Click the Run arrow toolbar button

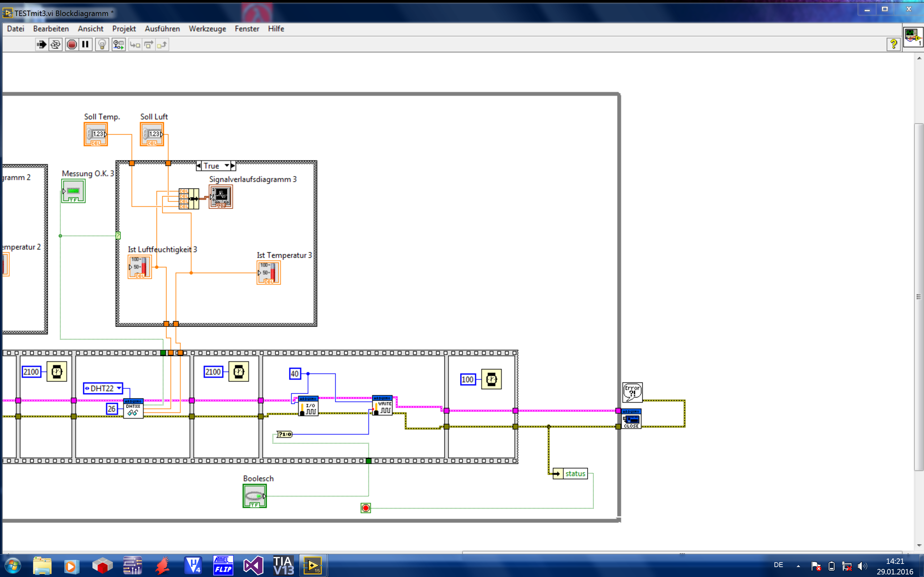click(x=41, y=45)
